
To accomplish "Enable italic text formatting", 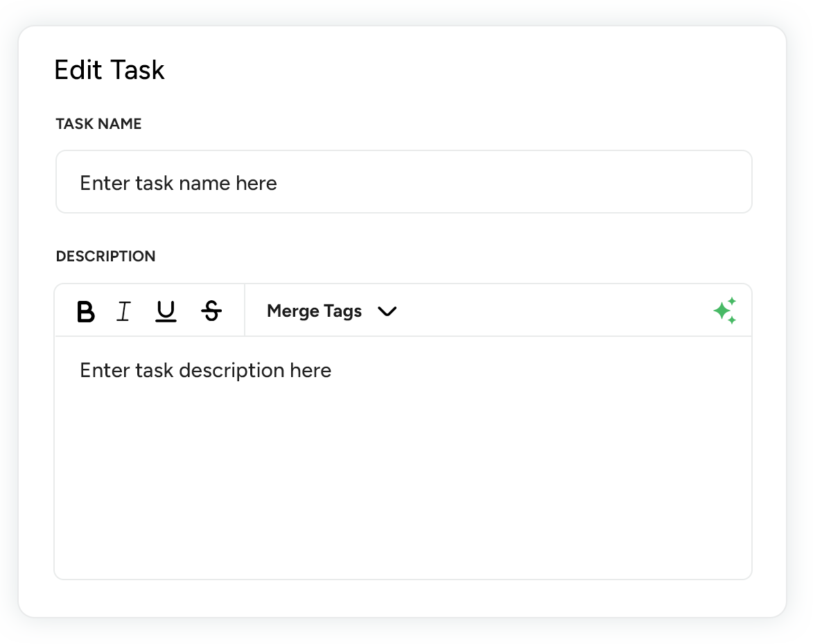I will pyautogui.click(x=123, y=312).
